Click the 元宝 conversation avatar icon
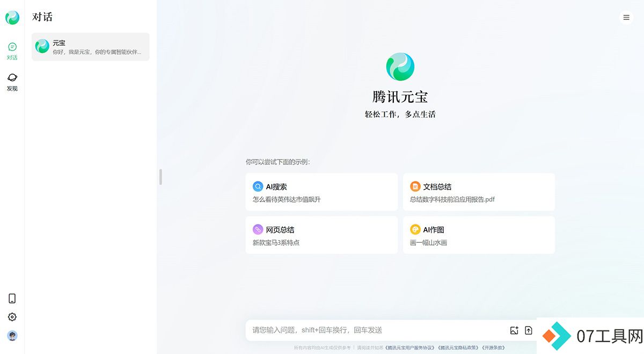The height and width of the screenshot is (354, 644). 42,47
